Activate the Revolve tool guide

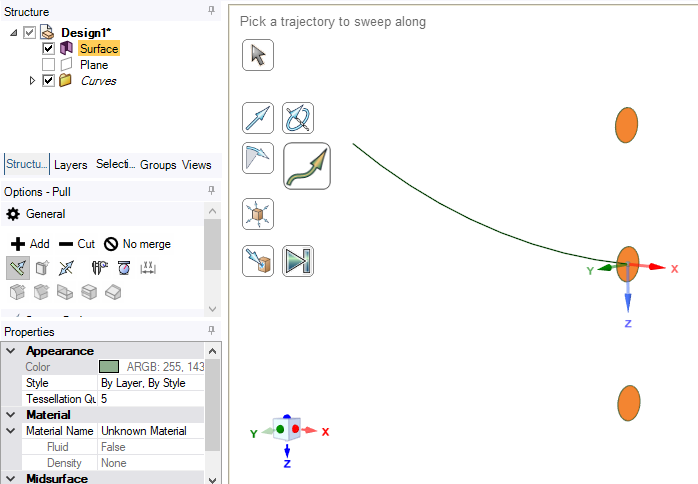coord(298,118)
